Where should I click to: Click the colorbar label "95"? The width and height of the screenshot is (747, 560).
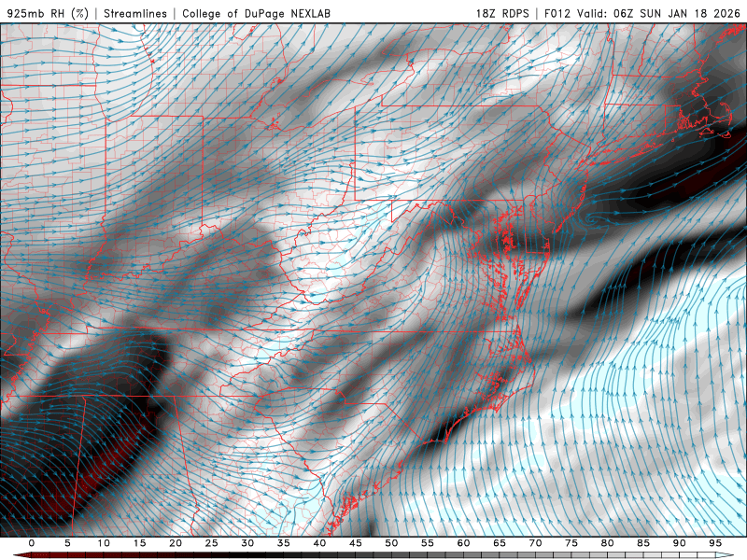tap(715, 543)
